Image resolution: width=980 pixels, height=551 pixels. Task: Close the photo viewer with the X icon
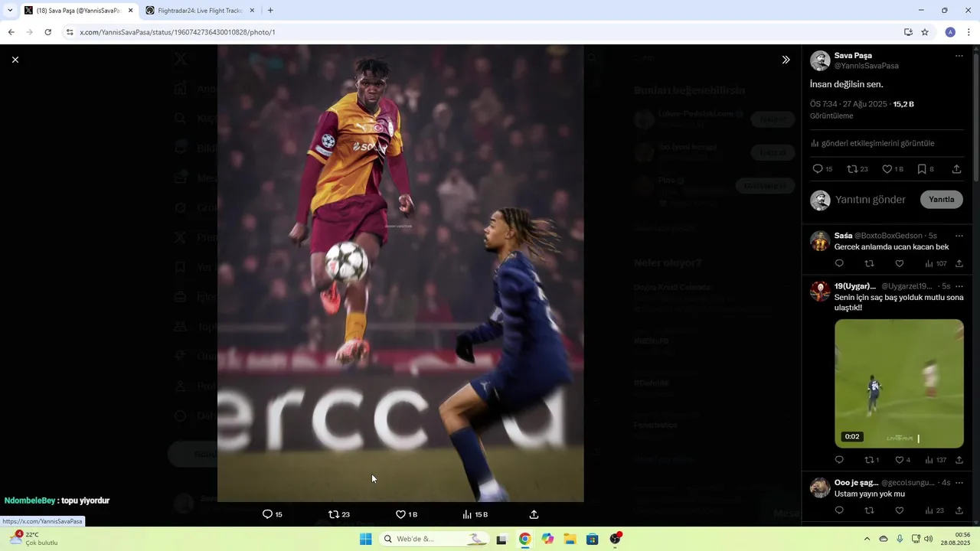15,60
